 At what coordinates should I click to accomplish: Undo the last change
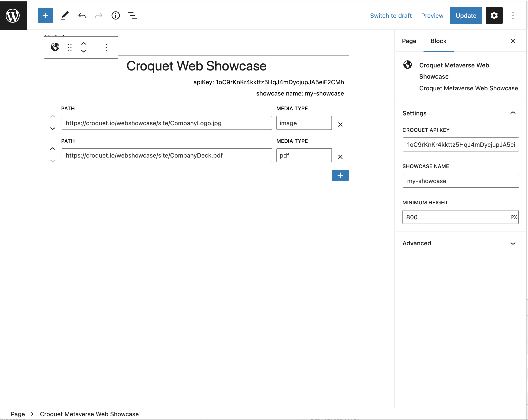point(82,16)
